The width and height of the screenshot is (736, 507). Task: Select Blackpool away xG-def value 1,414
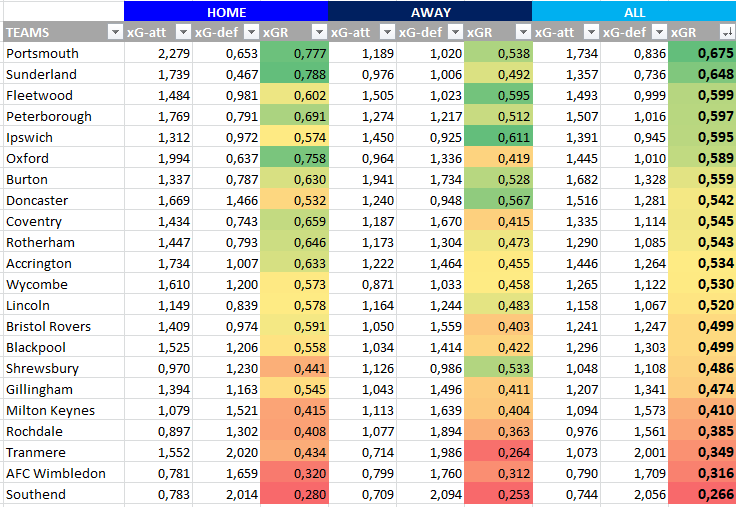click(x=430, y=347)
